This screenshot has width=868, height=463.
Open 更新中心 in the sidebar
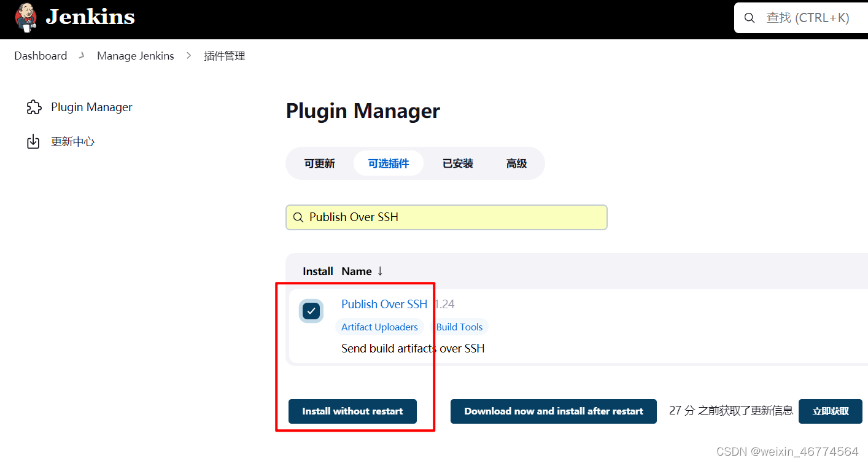[73, 142]
